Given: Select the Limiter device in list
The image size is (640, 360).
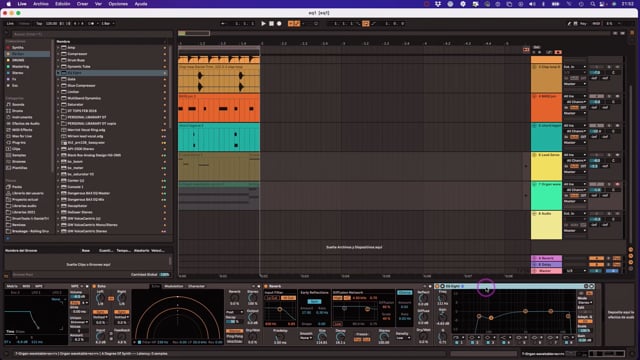Looking at the screenshot, I should tap(111, 92).
